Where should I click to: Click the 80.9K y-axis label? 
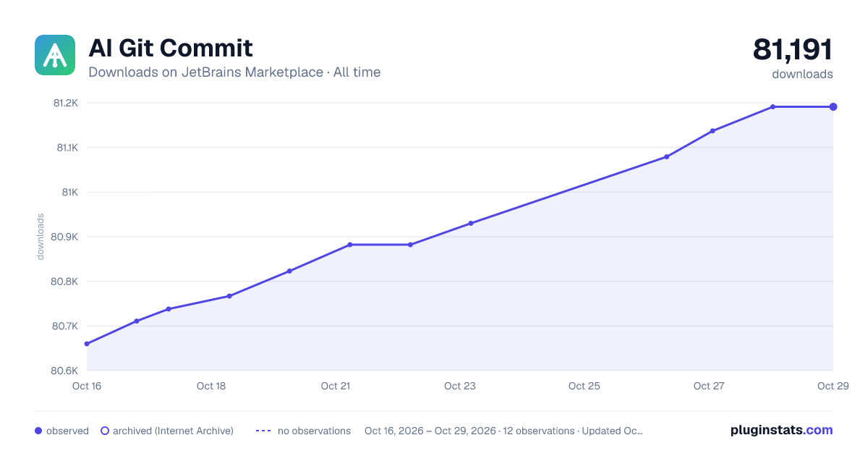tap(64, 237)
